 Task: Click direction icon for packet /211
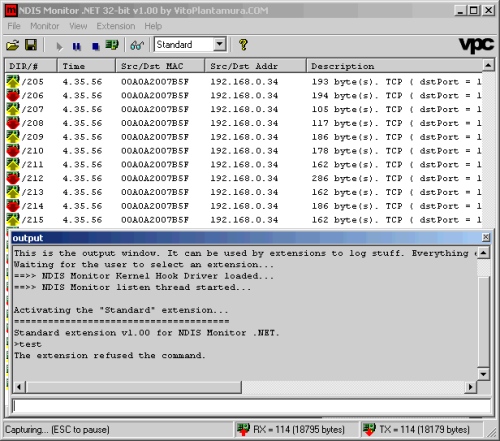click(x=13, y=164)
